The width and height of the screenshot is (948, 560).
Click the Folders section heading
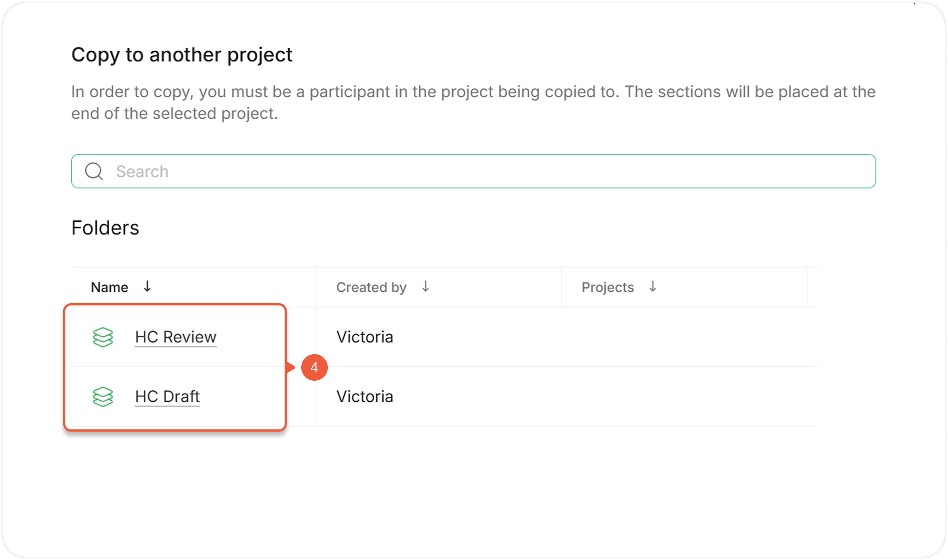tap(105, 228)
